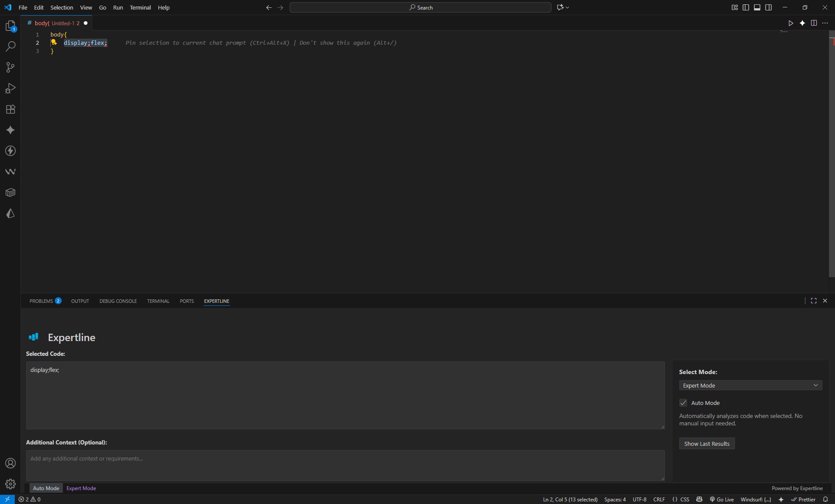
Task: Click the Run Code play icon in the editor toolbar
Action: [x=791, y=23]
